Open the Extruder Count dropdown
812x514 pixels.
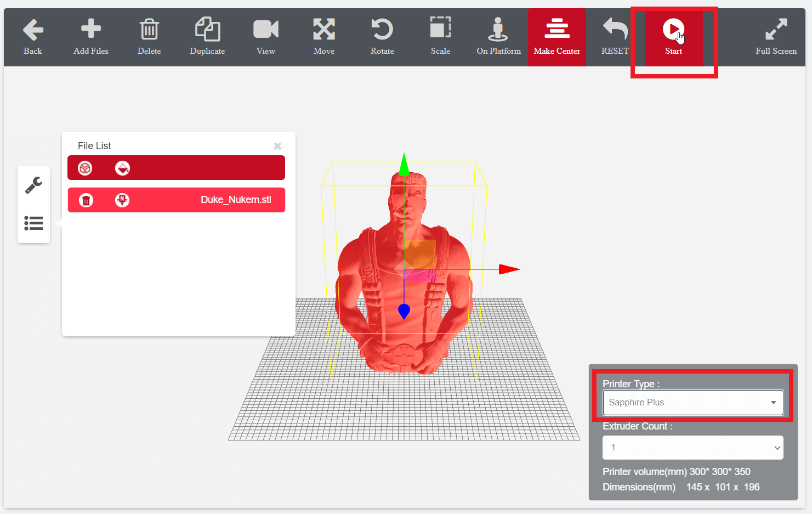tap(693, 448)
